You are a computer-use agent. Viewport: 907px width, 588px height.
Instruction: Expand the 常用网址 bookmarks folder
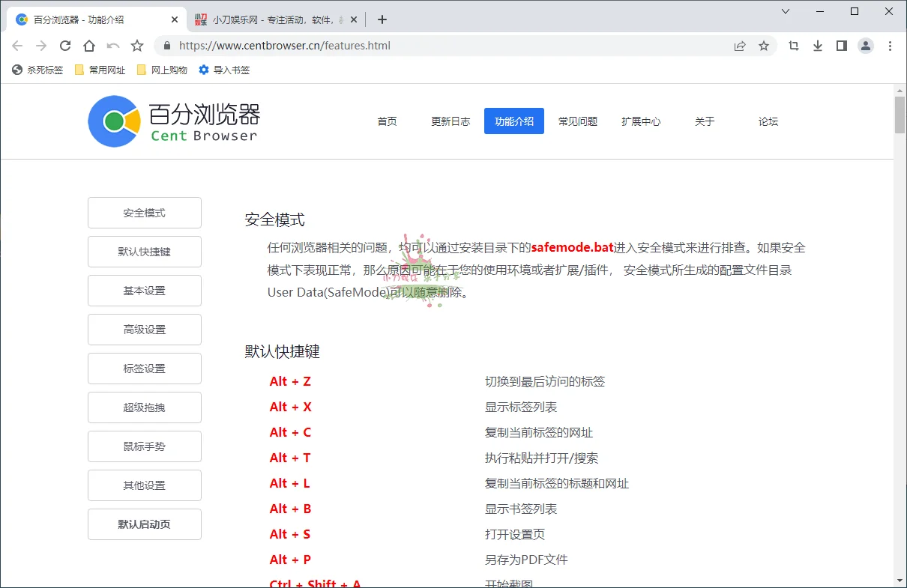pyautogui.click(x=100, y=70)
